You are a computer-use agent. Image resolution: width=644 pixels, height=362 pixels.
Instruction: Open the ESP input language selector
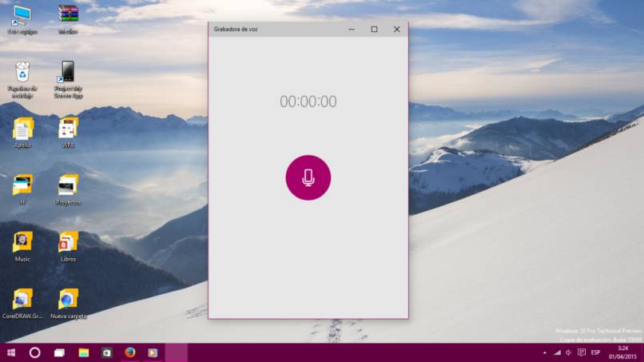click(596, 352)
